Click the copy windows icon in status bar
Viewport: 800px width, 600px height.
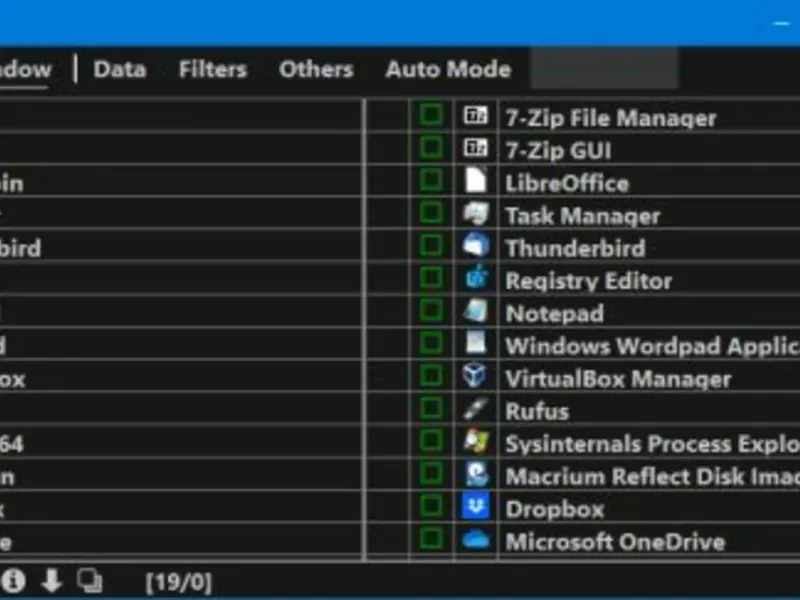89,580
